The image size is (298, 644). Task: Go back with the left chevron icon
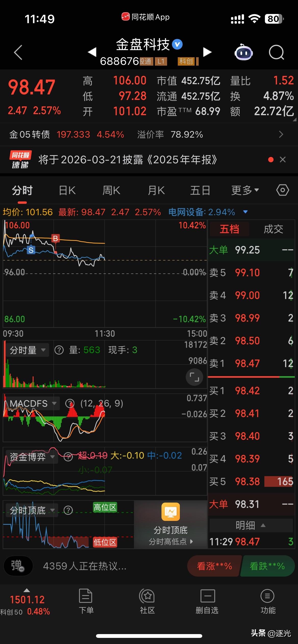(18, 52)
